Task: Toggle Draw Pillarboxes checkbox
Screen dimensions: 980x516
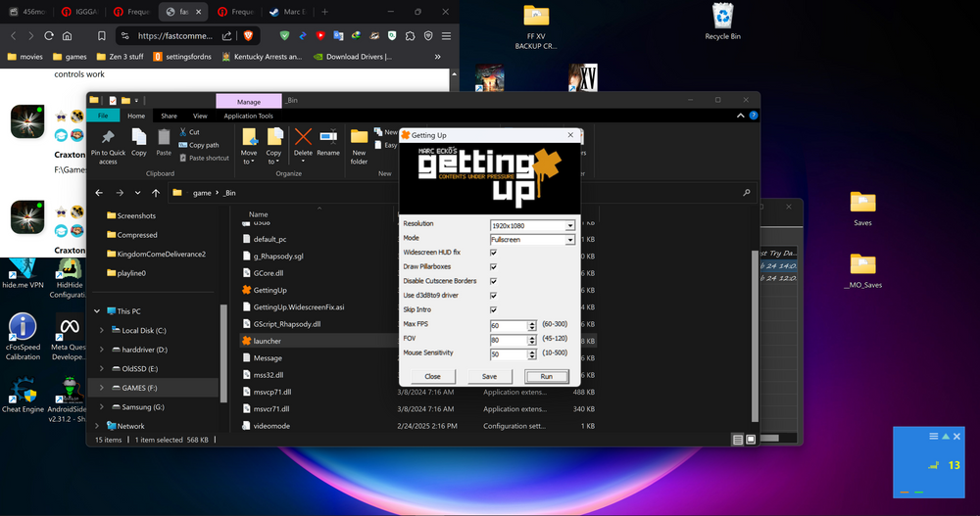Action: pyautogui.click(x=493, y=266)
